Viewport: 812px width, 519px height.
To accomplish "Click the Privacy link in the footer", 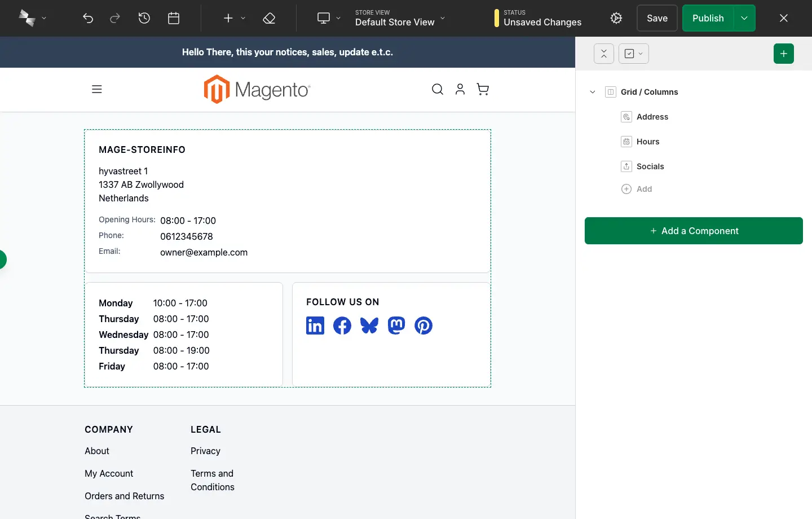I will (205, 451).
